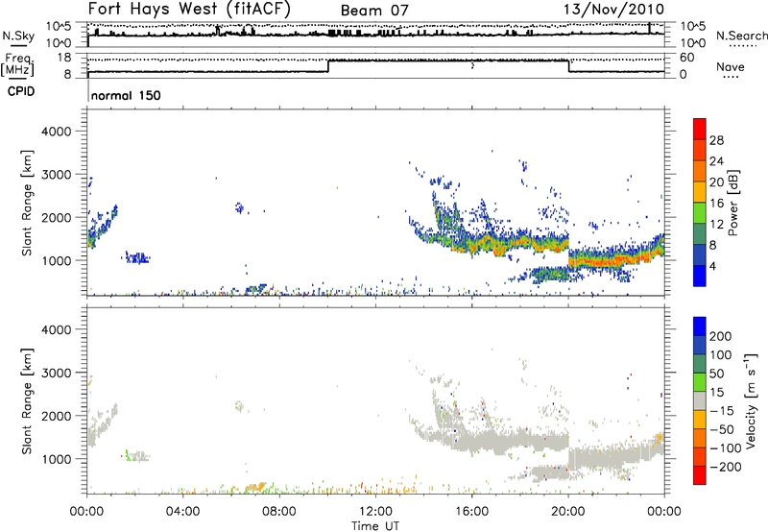Click the '18' frequency axis tick
768x532 pixels.
click(63, 58)
